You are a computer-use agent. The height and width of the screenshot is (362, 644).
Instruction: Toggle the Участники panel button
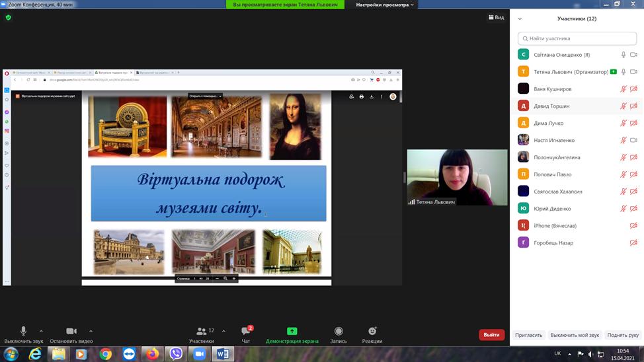[201, 334]
